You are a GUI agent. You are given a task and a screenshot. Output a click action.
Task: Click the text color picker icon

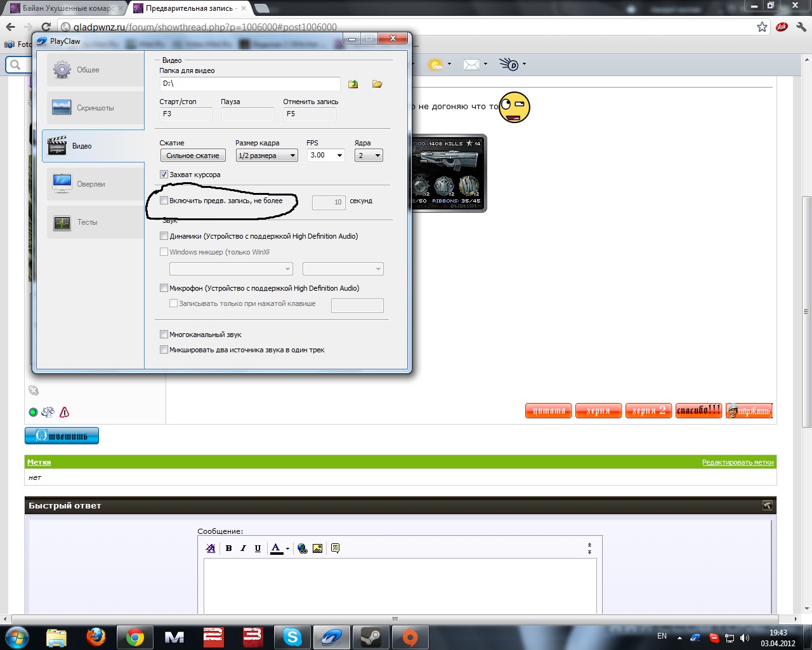(x=276, y=548)
